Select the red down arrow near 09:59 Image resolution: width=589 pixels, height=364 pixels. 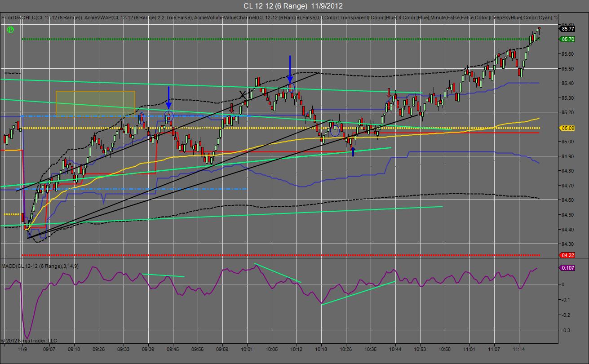[x=232, y=108]
